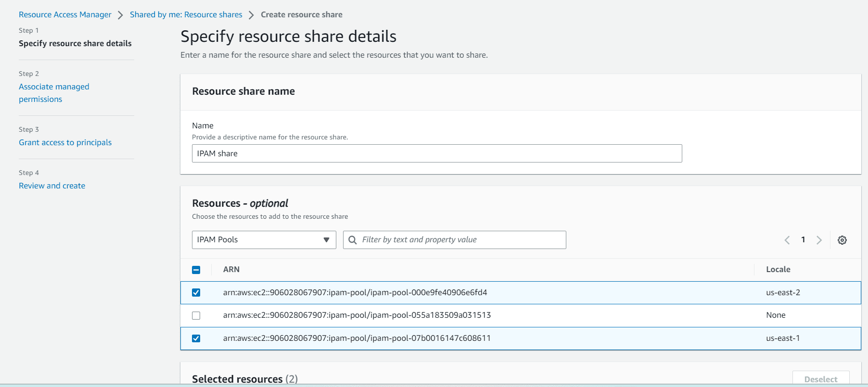Click the Create resource share breadcrumb text

(302, 14)
